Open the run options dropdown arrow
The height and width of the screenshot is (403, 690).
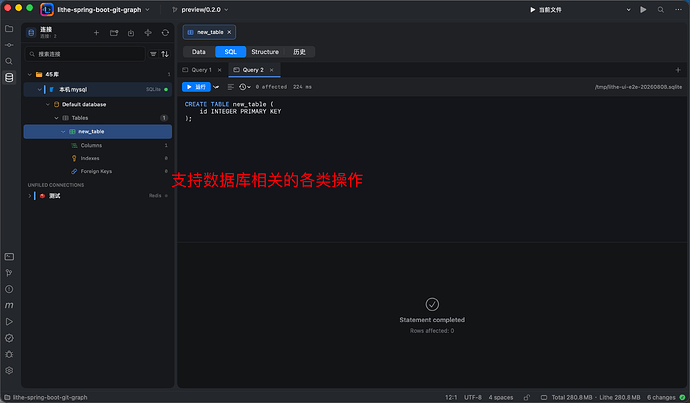tap(216, 87)
